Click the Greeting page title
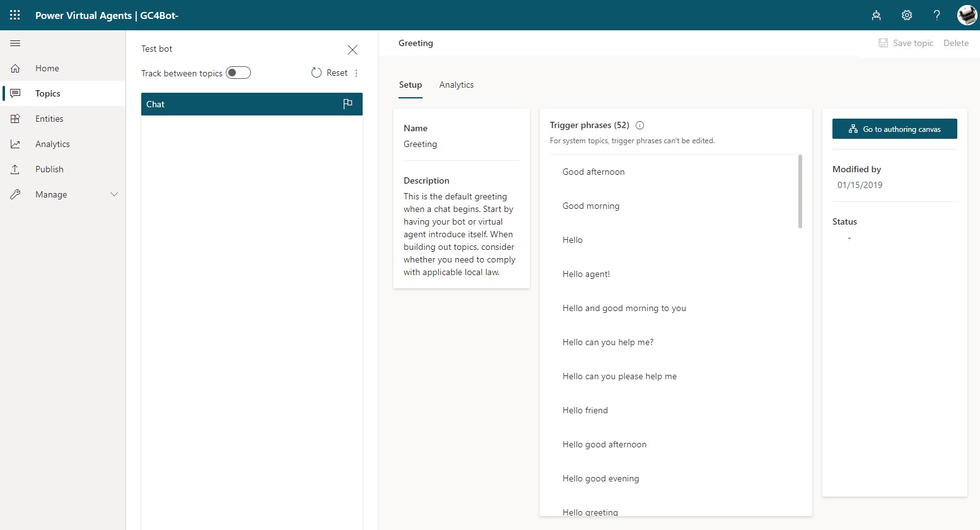The width and height of the screenshot is (980, 530). [x=416, y=43]
